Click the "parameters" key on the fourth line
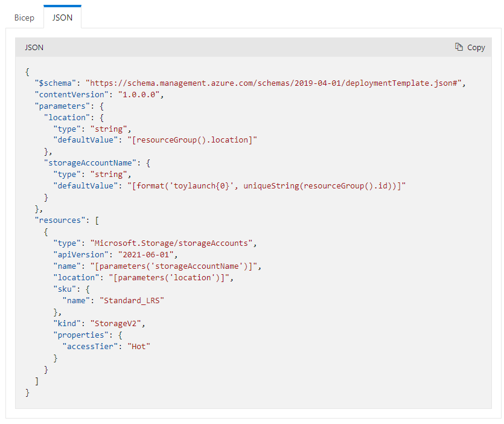This screenshot has height=424, width=504. (60, 106)
